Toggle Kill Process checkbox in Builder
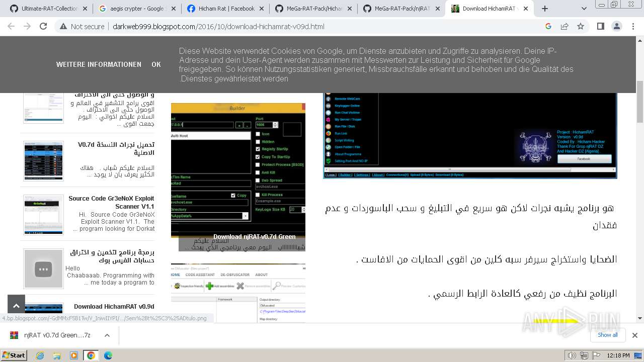 click(258, 195)
